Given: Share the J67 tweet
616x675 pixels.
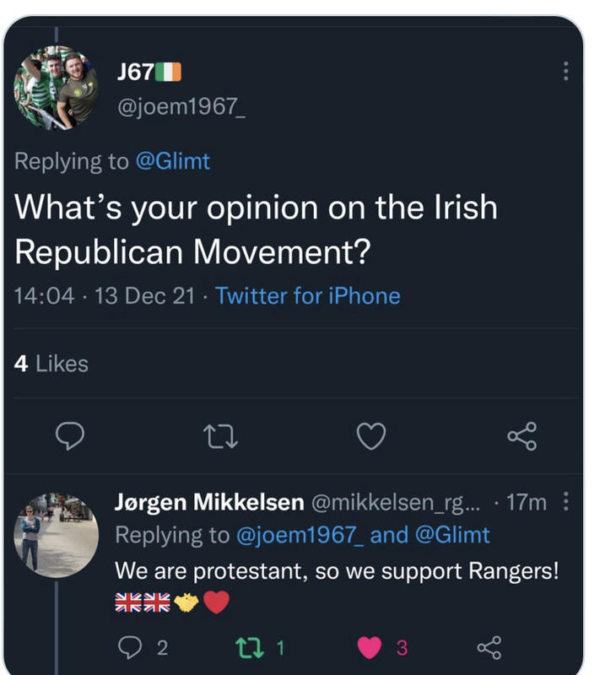Looking at the screenshot, I should pos(521,435).
